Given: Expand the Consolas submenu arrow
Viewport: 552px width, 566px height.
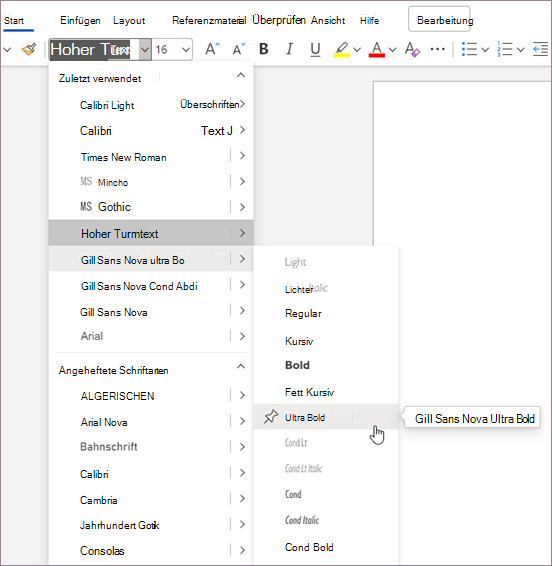Looking at the screenshot, I should coord(243,550).
